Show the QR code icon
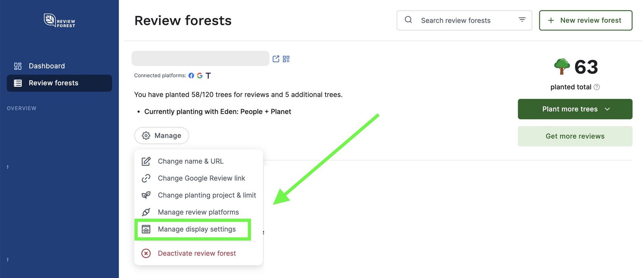 click(286, 59)
